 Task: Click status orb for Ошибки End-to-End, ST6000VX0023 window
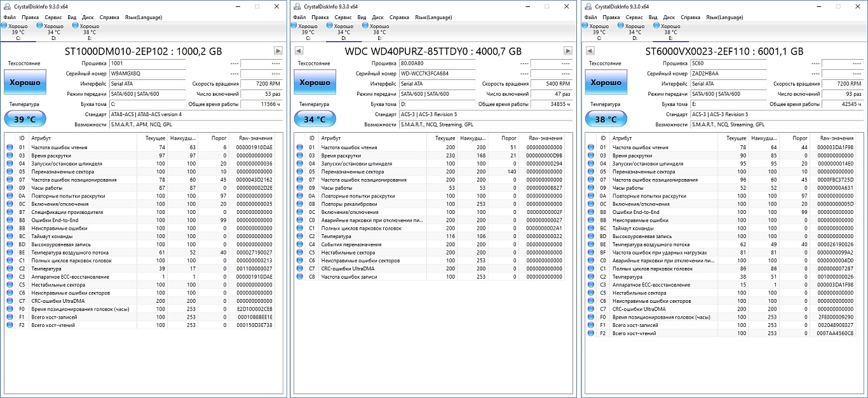coord(590,212)
